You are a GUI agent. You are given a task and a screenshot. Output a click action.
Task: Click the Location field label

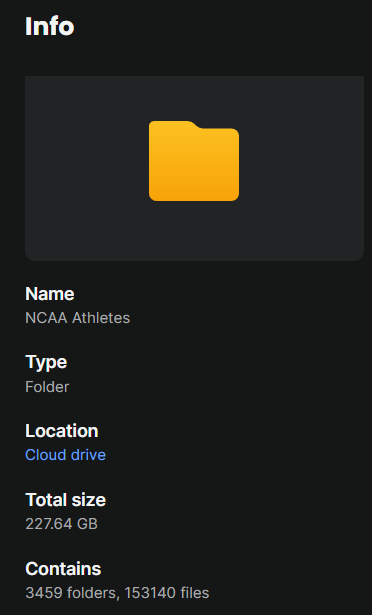[62, 431]
